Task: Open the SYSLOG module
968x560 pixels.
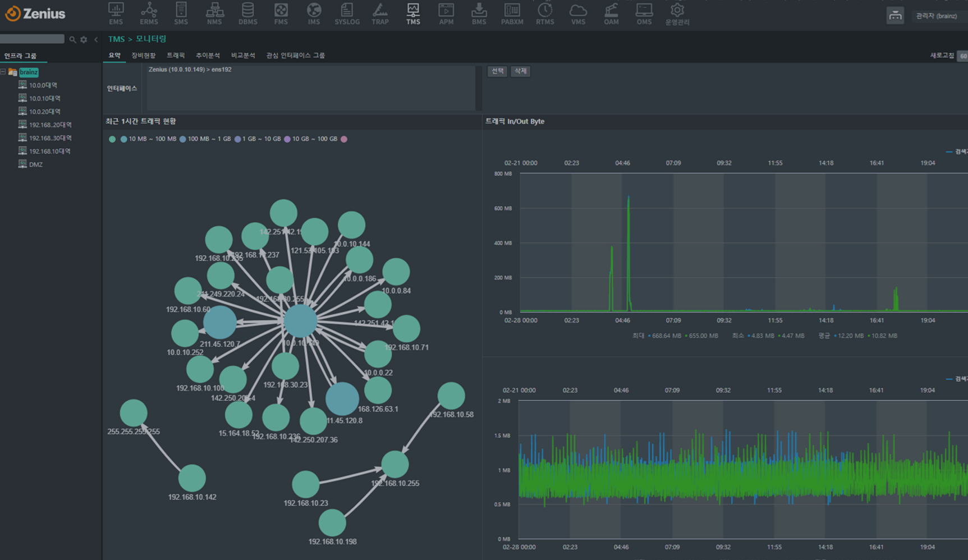Action: click(x=347, y=13)
